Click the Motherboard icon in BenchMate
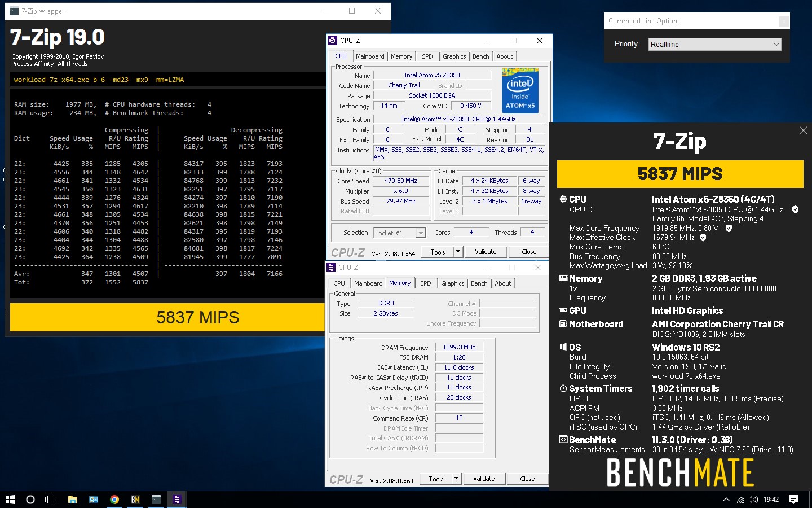 [x=563, y=324]
